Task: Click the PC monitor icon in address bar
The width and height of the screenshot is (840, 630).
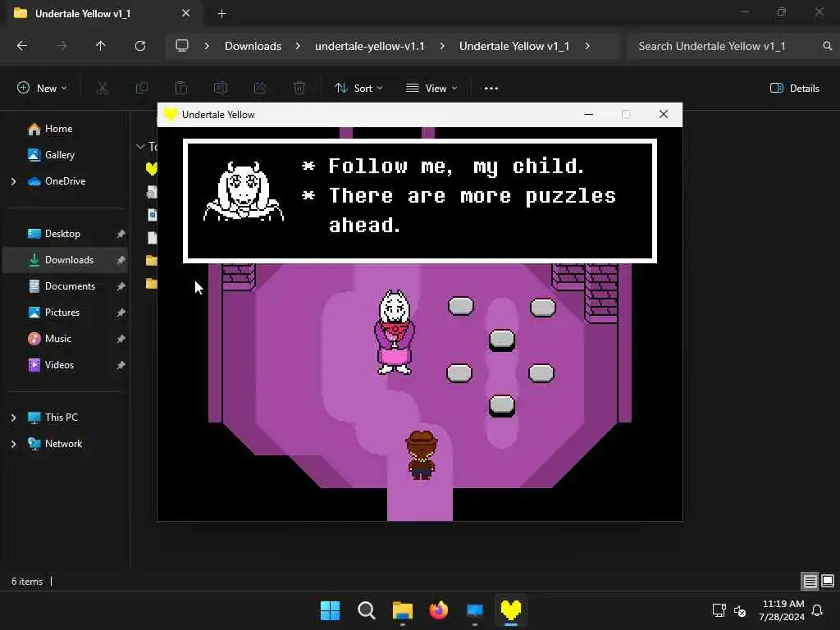Action: click(182, 46)
